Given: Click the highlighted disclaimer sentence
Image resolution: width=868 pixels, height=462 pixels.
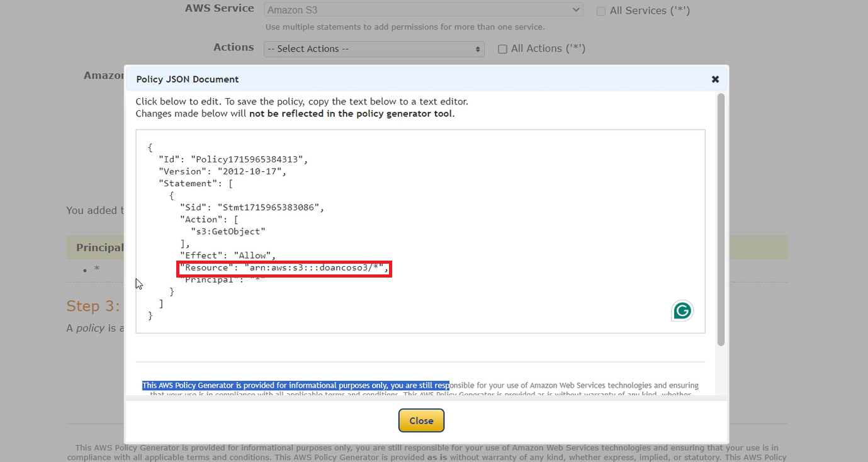Looking at the screenshot, I should click(295, 385).
